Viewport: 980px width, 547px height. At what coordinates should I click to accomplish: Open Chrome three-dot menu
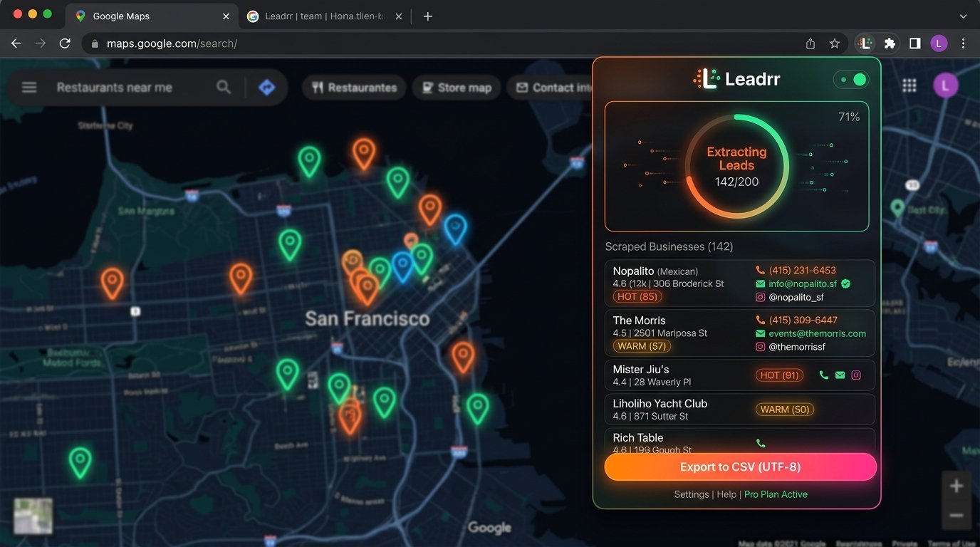(963, 43)
